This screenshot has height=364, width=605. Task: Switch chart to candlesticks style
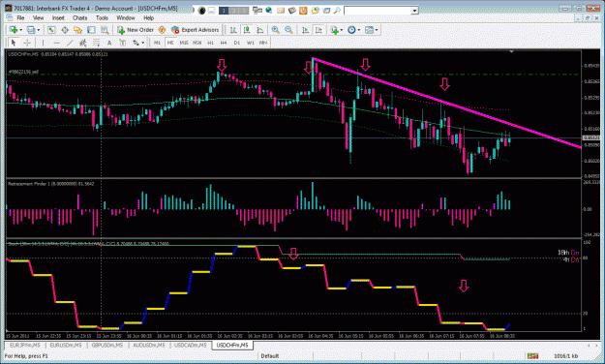click(247, 30)
